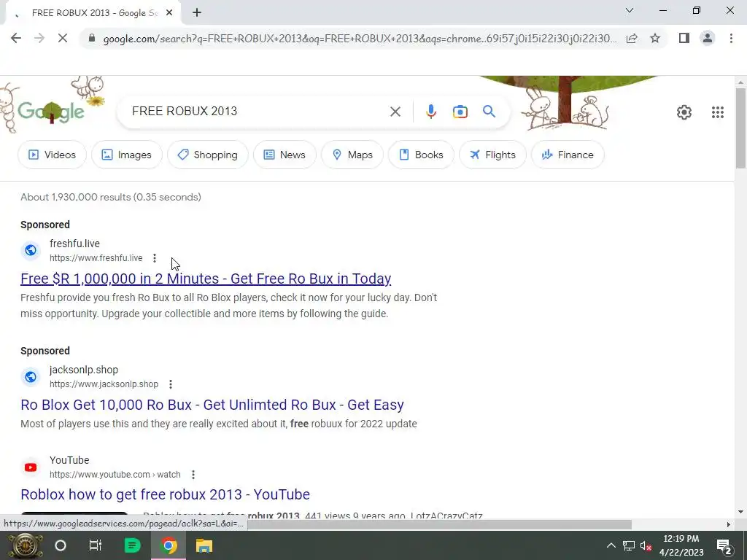The width and height of the screenshot is (747, 560).
Task: Open site security lock info
Action: pos(92,38)
